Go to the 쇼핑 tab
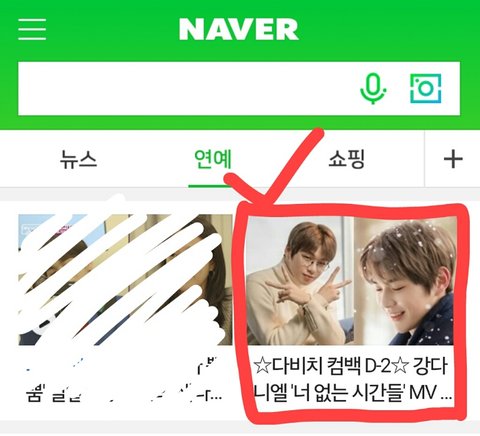This screenshot has height=436, width=480. coord(347,159)
